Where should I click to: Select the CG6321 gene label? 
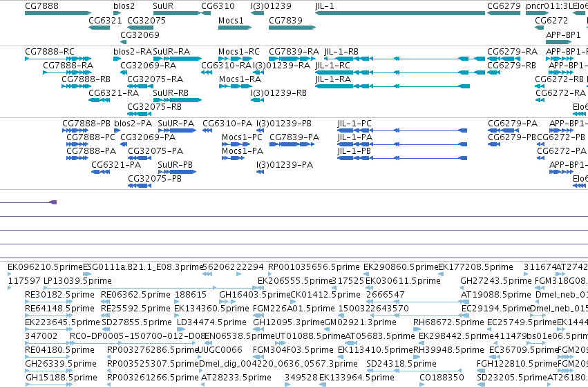(x=106, y=20)
